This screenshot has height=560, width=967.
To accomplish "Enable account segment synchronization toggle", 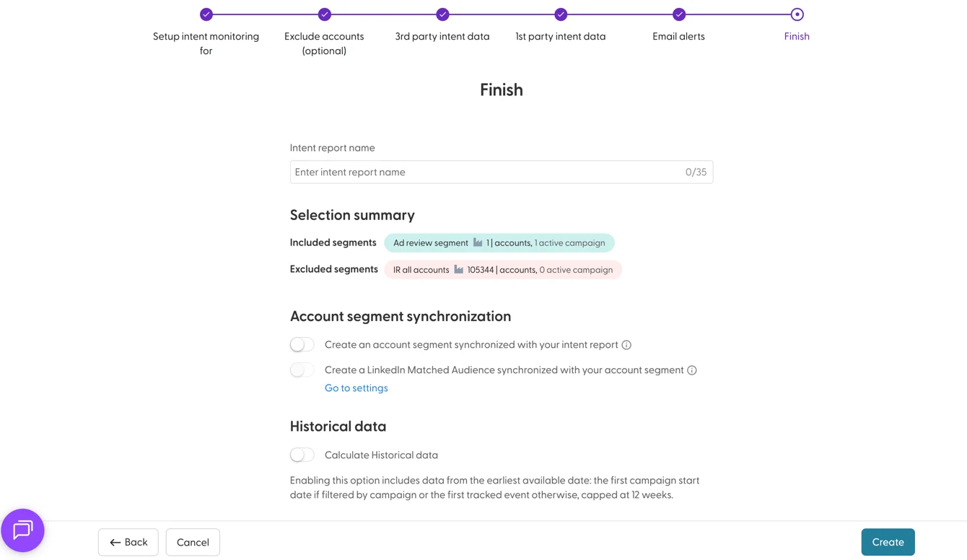I will coord(302,345).
